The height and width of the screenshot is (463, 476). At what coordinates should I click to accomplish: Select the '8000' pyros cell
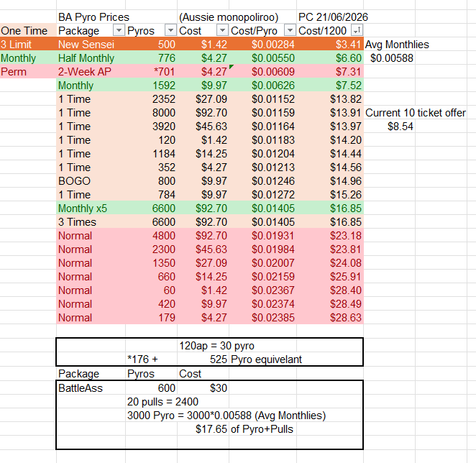pyautogui.click(x=151, y=113)
